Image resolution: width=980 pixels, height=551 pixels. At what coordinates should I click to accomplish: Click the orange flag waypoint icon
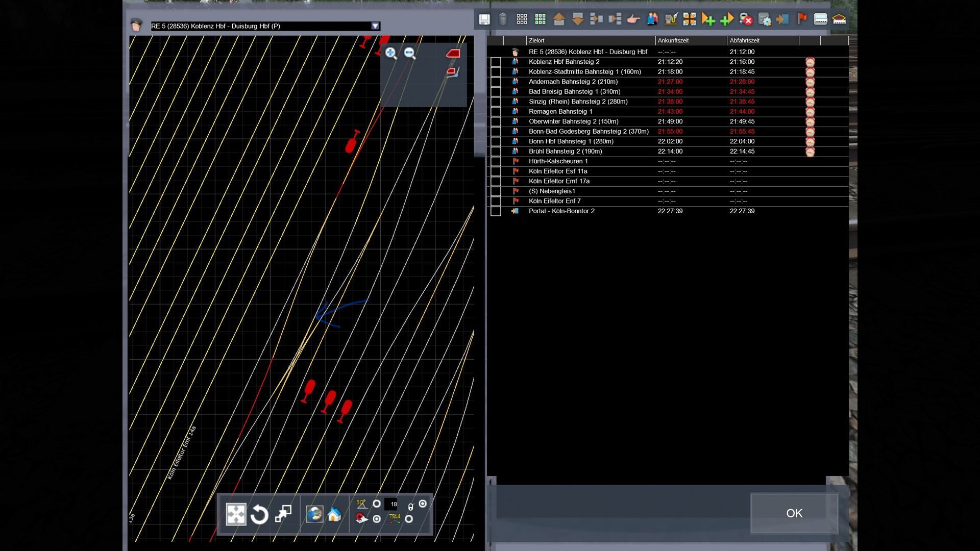[x=802, y=19]
